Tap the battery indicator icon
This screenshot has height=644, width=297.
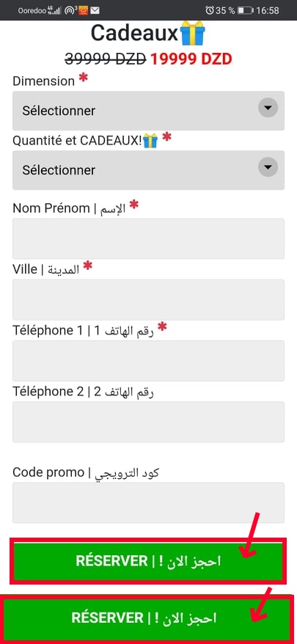point(246,11)
